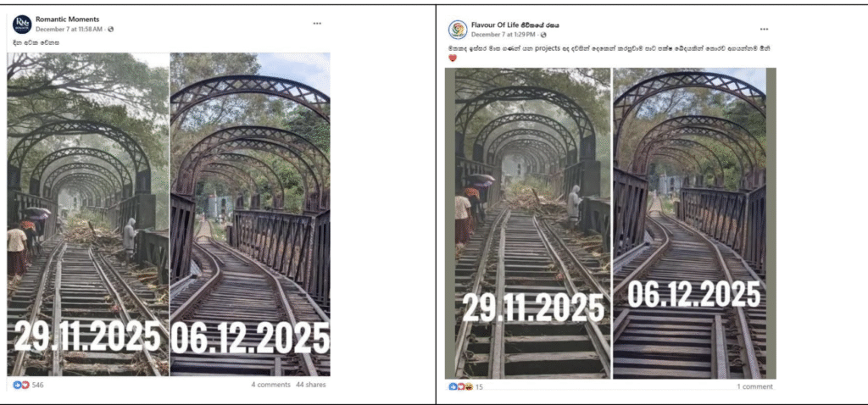Image resolution: width=868 pixels, height=405 pixels.
Task: Open the 1 comment link on the right post
Action: coord(754,387)
